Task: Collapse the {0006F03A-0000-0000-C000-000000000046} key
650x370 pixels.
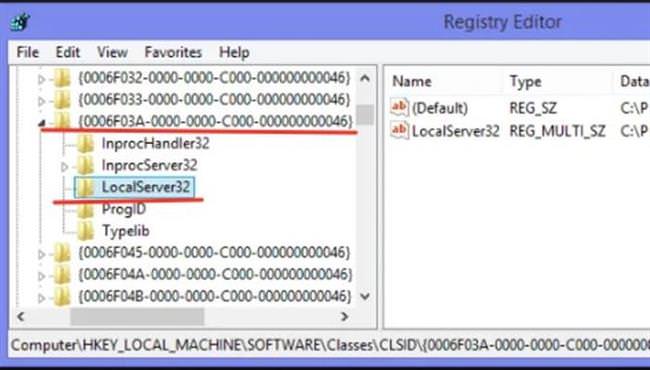Action: click(x=41, y=123)
